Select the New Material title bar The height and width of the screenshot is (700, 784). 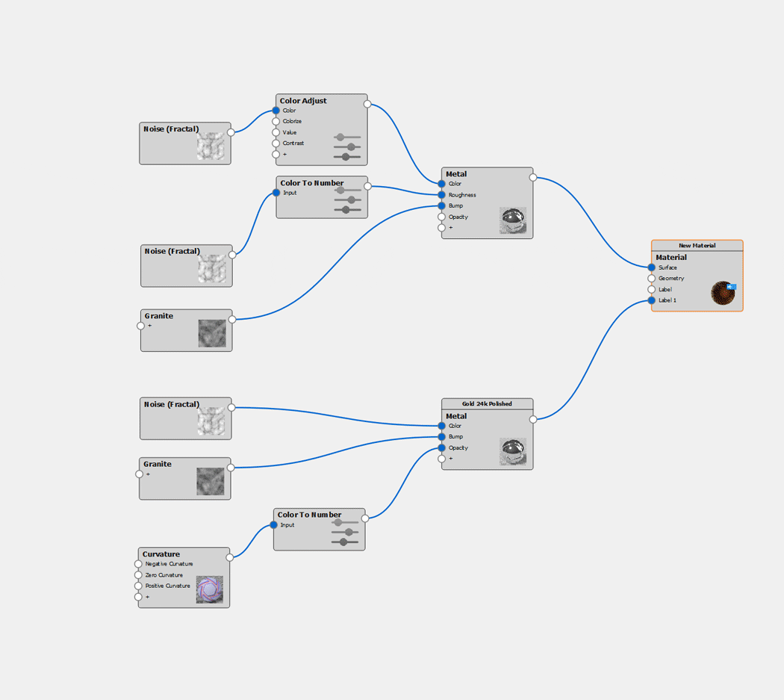click(697, 245)
